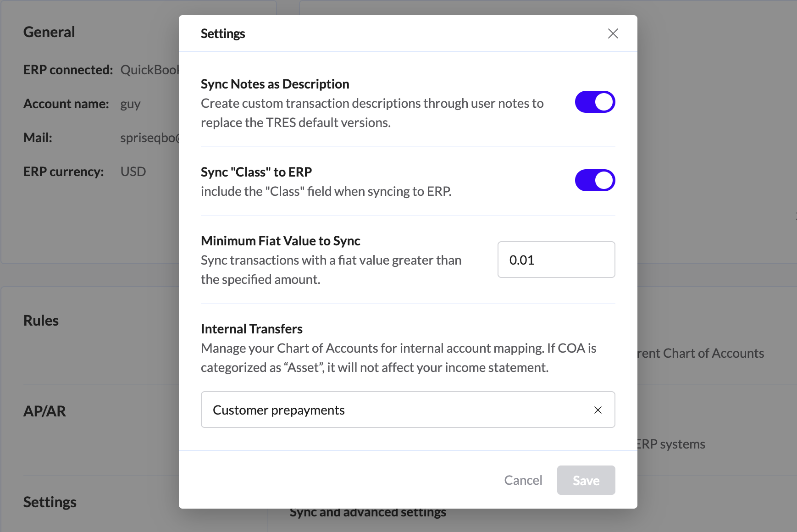Open the AP/AR section
The width and height of the screenshot is (797, 532).
point(45,411)
